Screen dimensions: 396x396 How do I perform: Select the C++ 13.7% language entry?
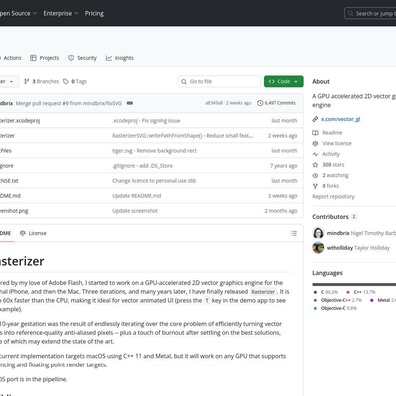click(361, 292)
